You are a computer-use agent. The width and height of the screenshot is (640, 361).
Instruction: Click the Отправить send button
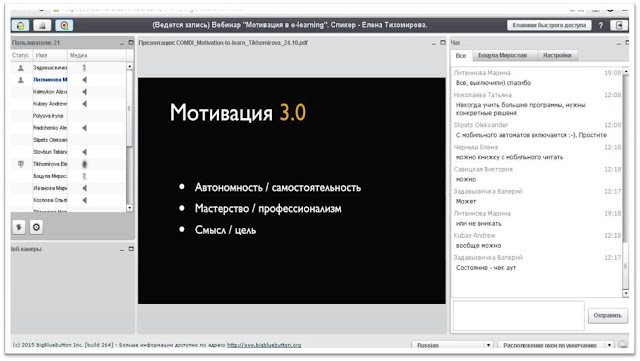(607, 315)
